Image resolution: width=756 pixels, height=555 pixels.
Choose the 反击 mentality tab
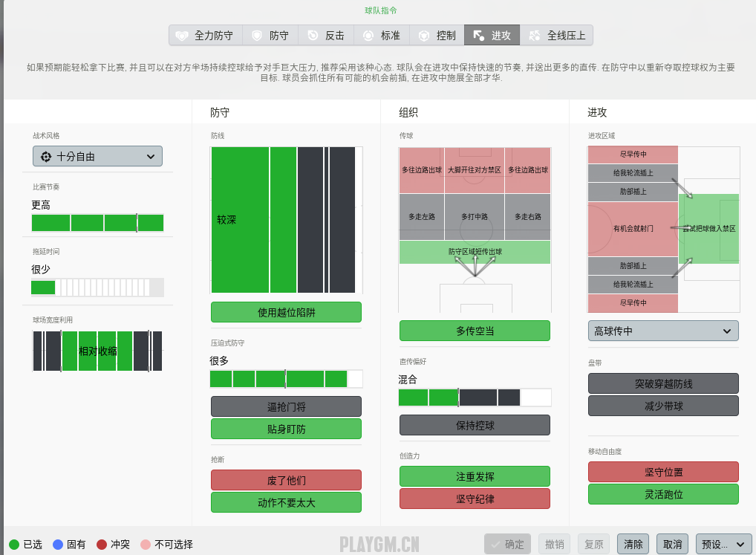(x=326, y=35)
